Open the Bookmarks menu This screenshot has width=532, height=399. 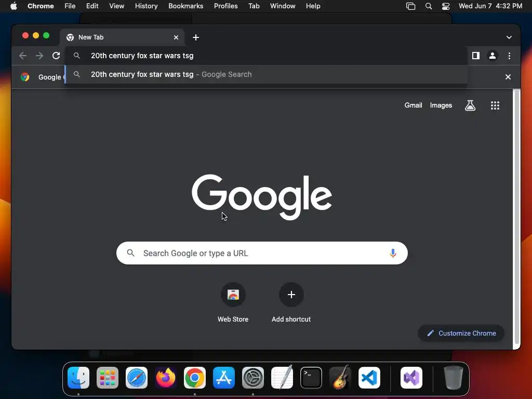tap(185, 6)
